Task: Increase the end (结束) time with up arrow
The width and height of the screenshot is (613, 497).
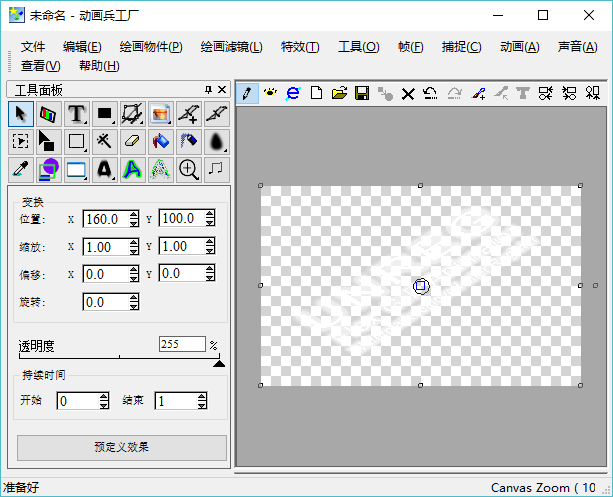Action: tap(202, 397)
